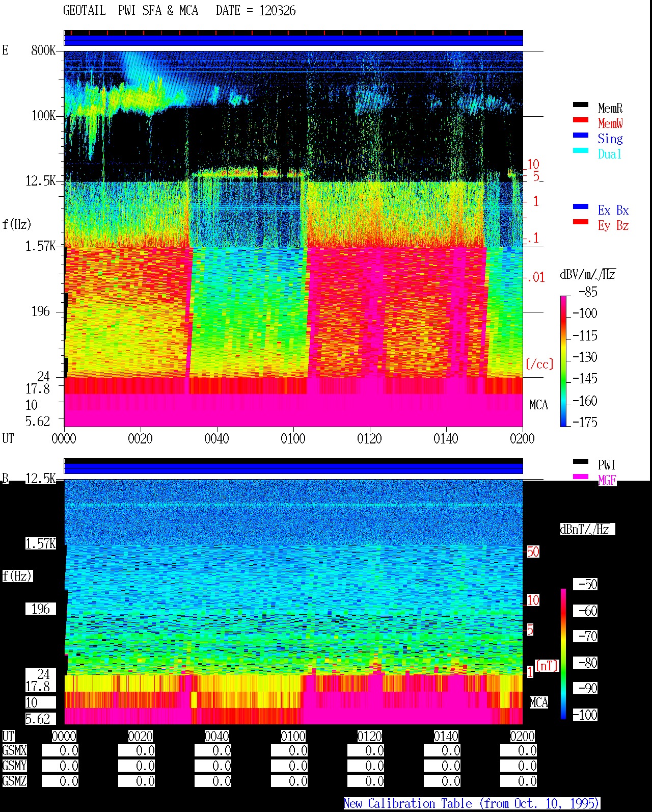The image size is (652, 812).
Task: Click the Sing legend label
Action: (610, 139)
